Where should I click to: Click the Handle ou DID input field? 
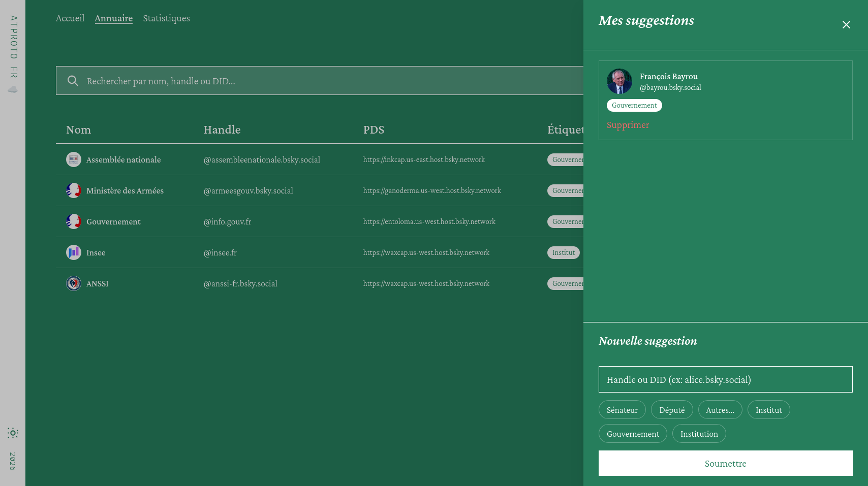pyautogui.click(x=725, y=379)
